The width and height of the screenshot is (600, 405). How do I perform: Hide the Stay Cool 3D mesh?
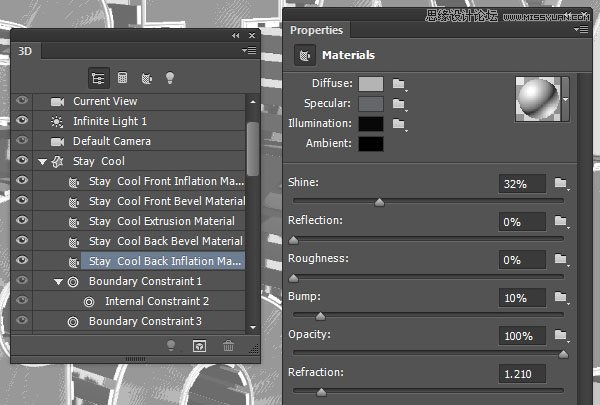pyautogui.click(x=22, y=160)
